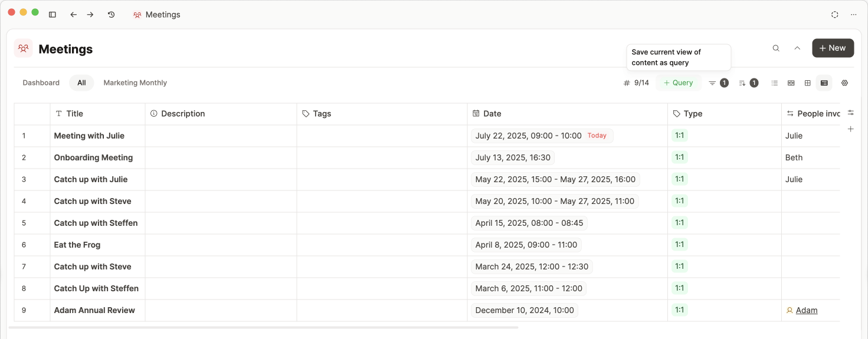868x339 pixels.
Task: Add a column with plus icon
Action: 850,129
